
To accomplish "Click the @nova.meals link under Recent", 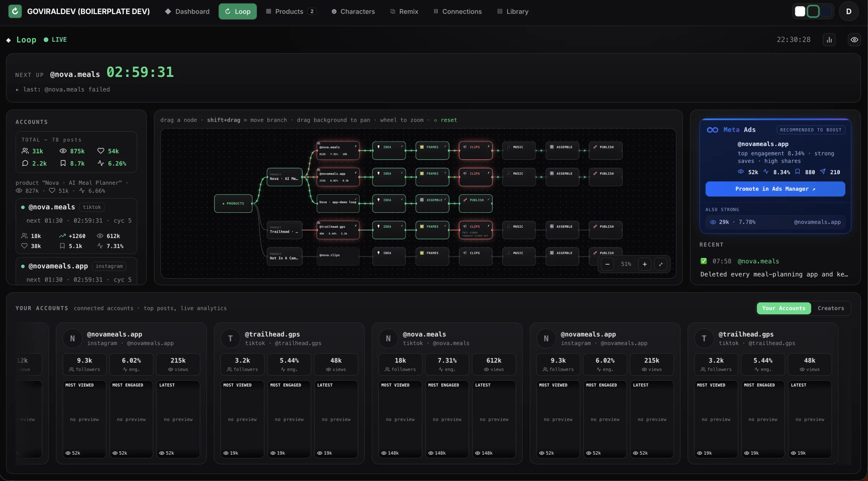I will click(x=758, y=261).
